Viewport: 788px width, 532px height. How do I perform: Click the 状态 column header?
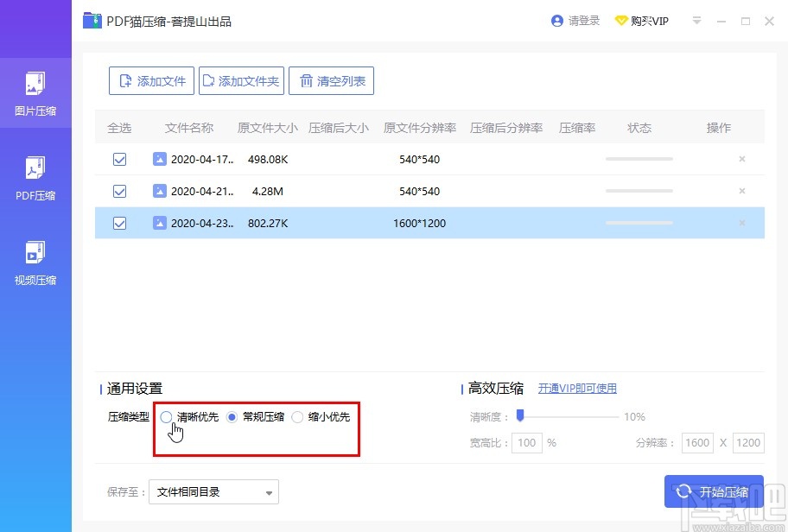pyautogui.click(x=639, y=128)
